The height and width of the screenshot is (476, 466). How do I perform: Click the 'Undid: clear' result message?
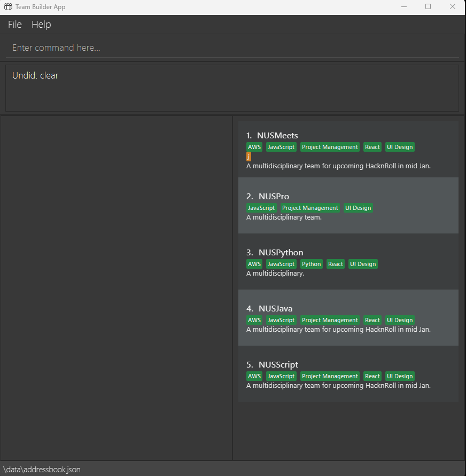click(x=35, y=75)
